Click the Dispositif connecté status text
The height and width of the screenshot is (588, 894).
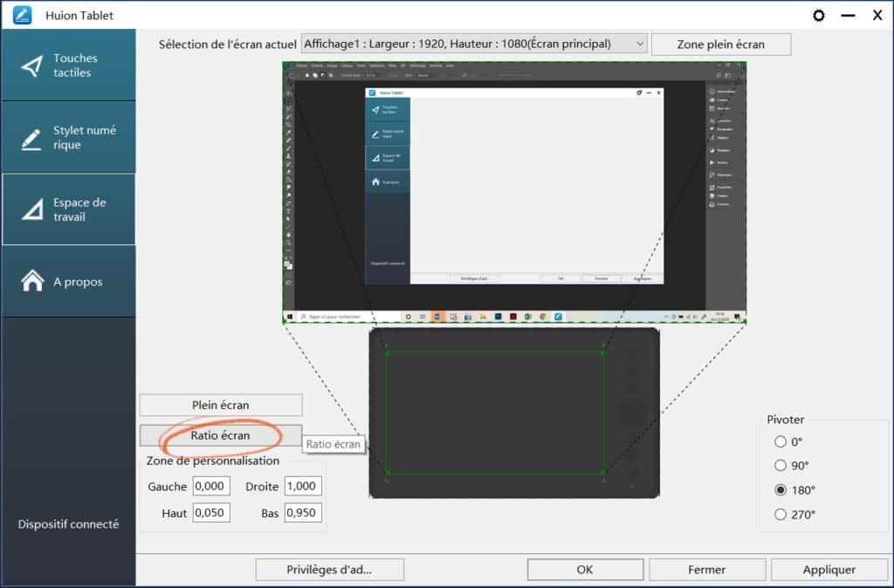coord(68,524)
